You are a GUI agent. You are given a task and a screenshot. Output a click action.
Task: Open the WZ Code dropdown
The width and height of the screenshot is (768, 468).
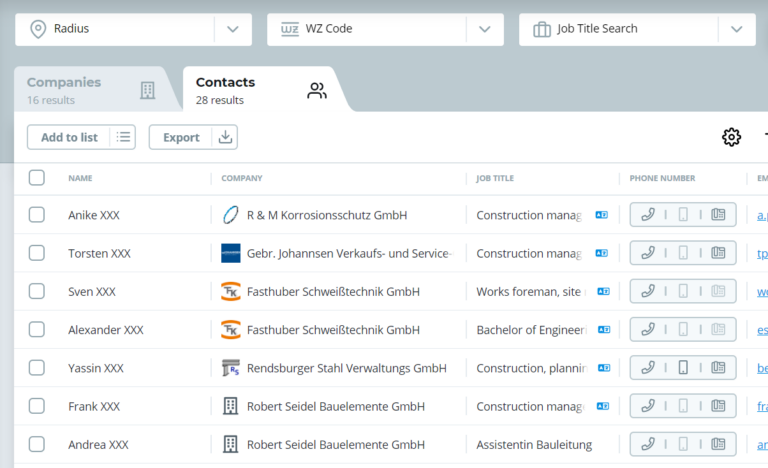485,29
